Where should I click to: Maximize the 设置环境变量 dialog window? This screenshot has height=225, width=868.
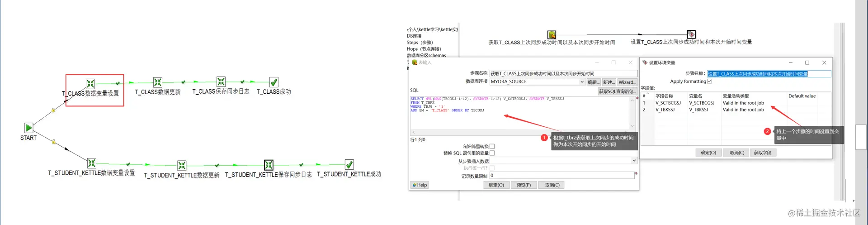(x=807, y=62)
